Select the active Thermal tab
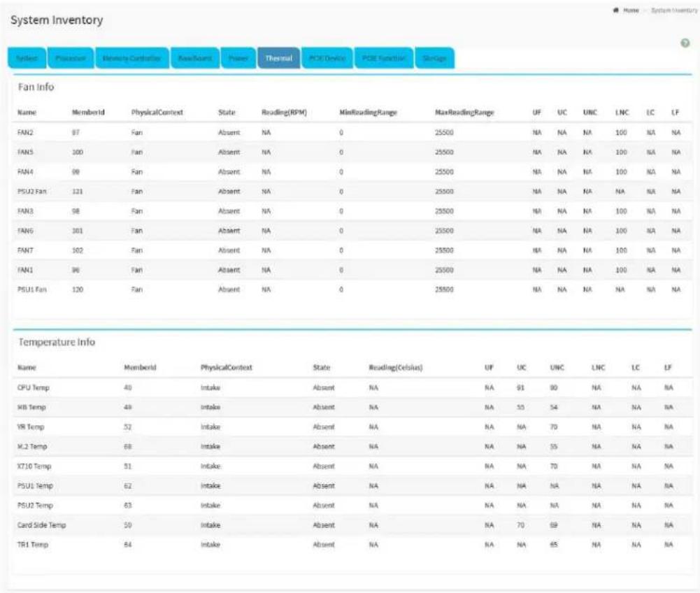Viewport: 700px width, 593px height. 278,58
